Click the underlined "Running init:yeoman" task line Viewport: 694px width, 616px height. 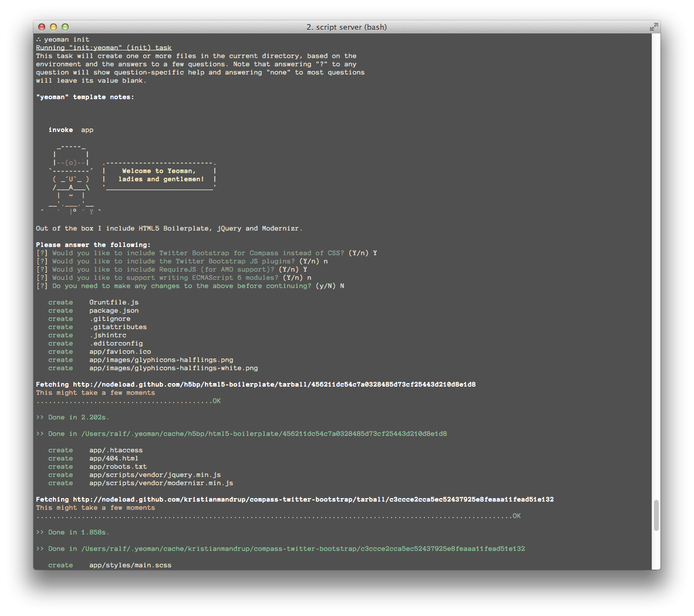coord(104,48)
